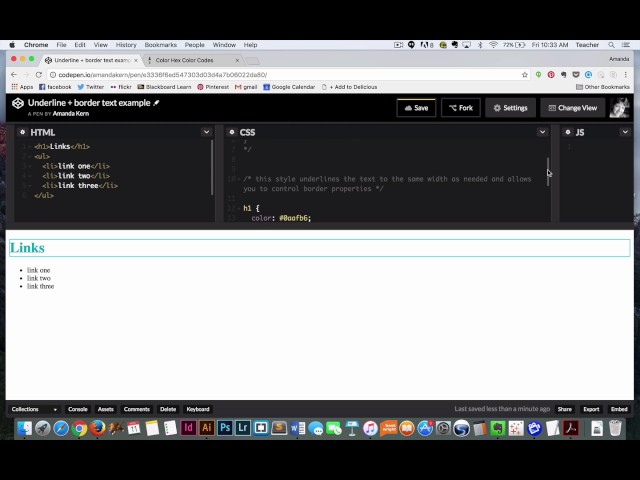The image size is (640, 480).
Task: Open the View menu
Action: (101, 45)
